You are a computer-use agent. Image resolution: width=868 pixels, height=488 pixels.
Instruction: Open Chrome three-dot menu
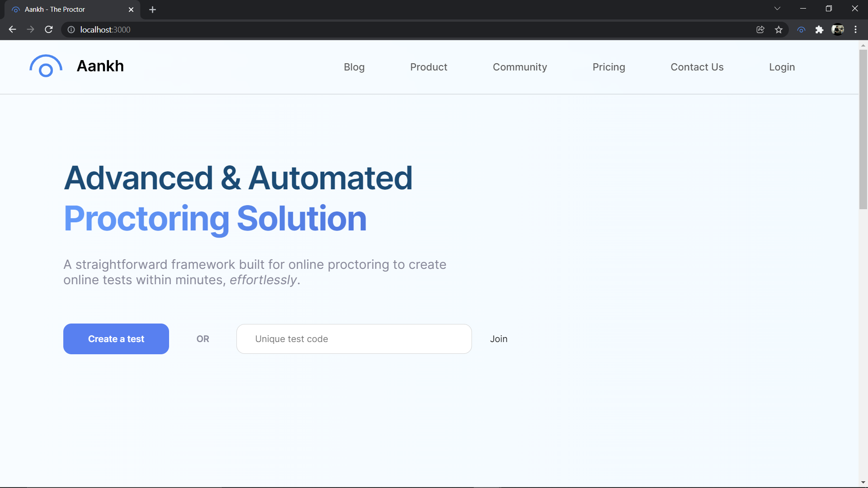click(x=855, y=29)
